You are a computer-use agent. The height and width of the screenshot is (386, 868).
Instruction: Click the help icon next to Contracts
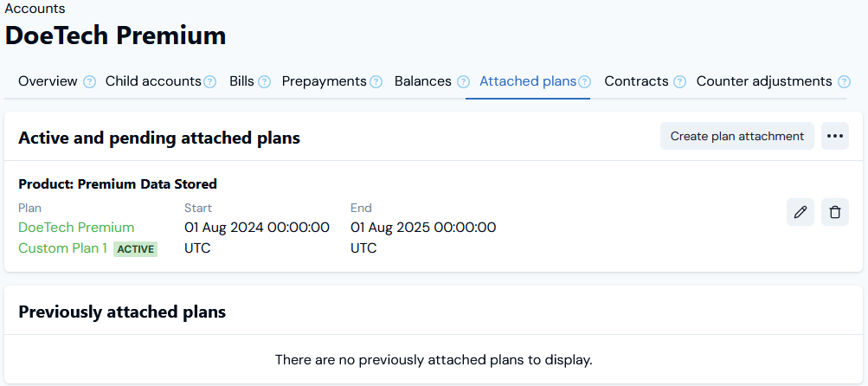680,82
